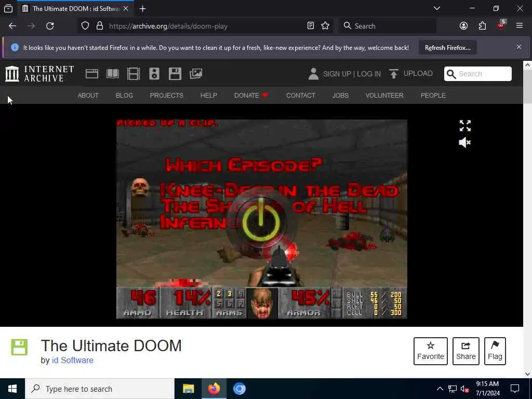Show hidden system tray icons
This screenshot has height=399, width=532.
pos(440,389)
